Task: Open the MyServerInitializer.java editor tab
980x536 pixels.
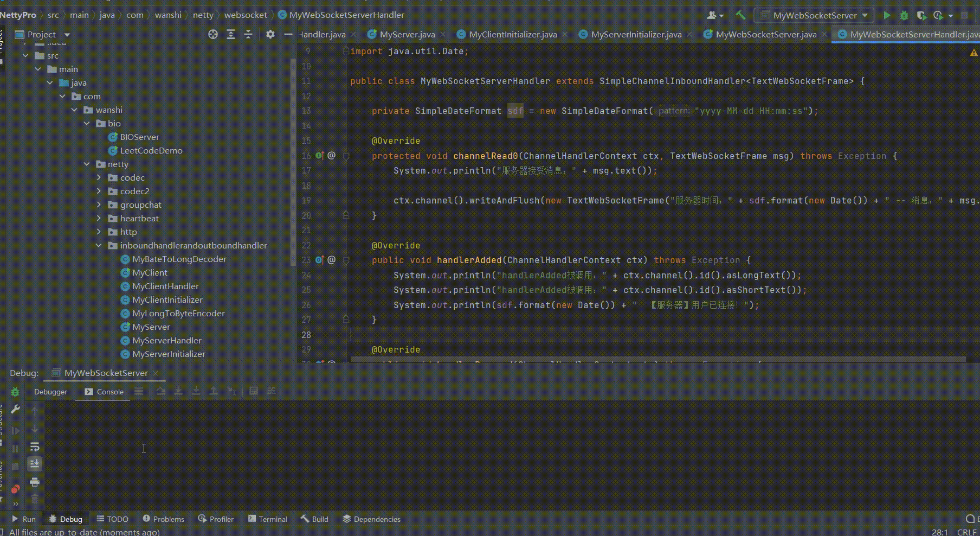Action: [636, 34]
